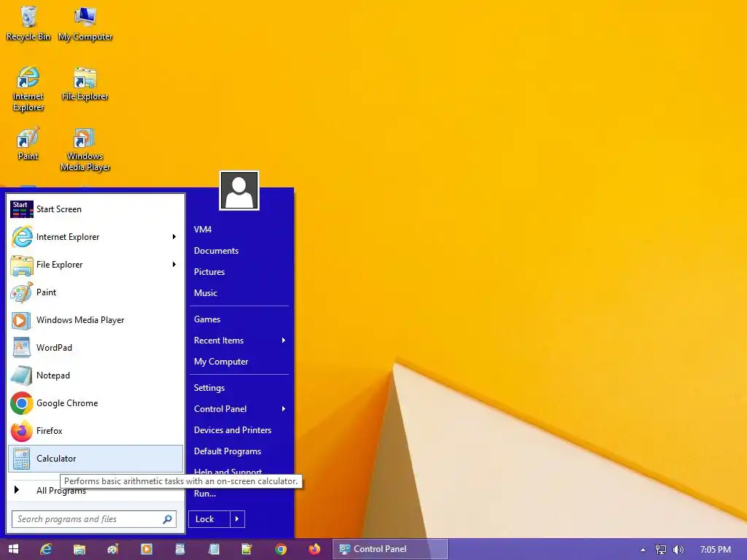This screenshot has width=747, height=560.
Task: Click the volume speaker tray icon
Action: (x=678, y=550)
